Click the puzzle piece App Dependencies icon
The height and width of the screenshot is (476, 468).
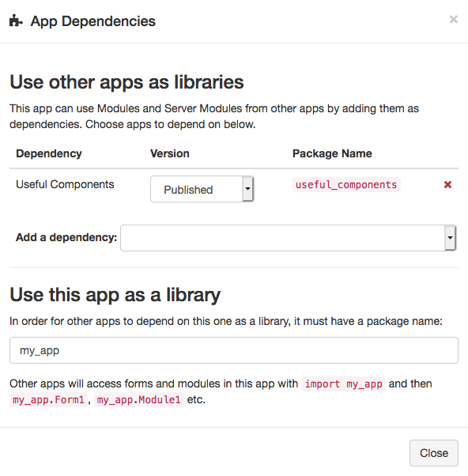16,21
